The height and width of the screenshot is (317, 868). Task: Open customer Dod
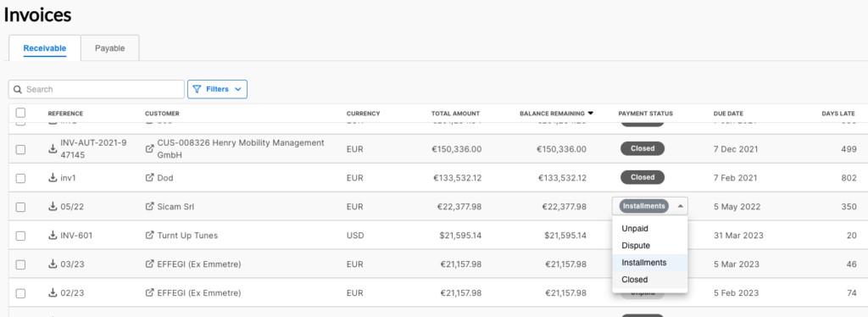click(x=165, y=178)
